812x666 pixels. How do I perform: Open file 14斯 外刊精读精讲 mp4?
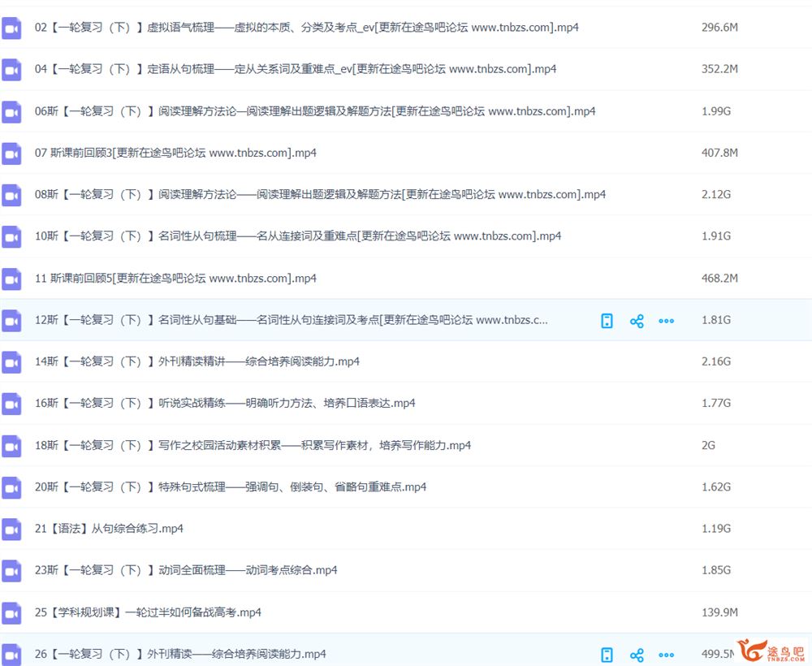click(197, 361)
